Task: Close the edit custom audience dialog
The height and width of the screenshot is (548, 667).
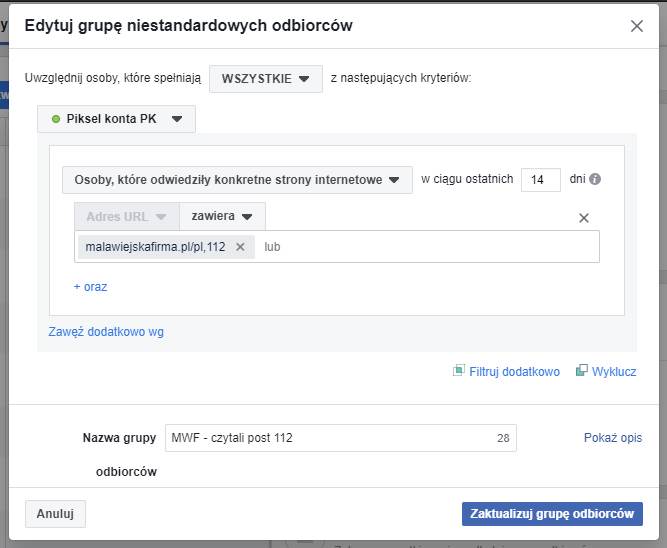Action: click(636, 26)
